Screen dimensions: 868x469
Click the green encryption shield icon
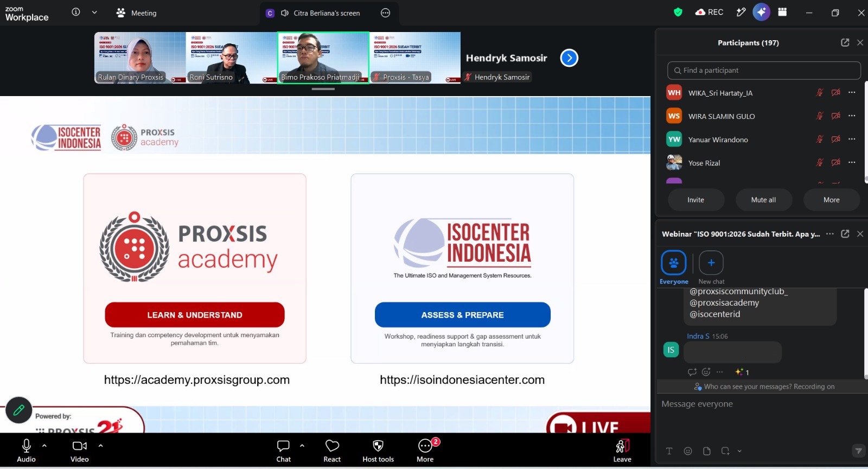678,12
